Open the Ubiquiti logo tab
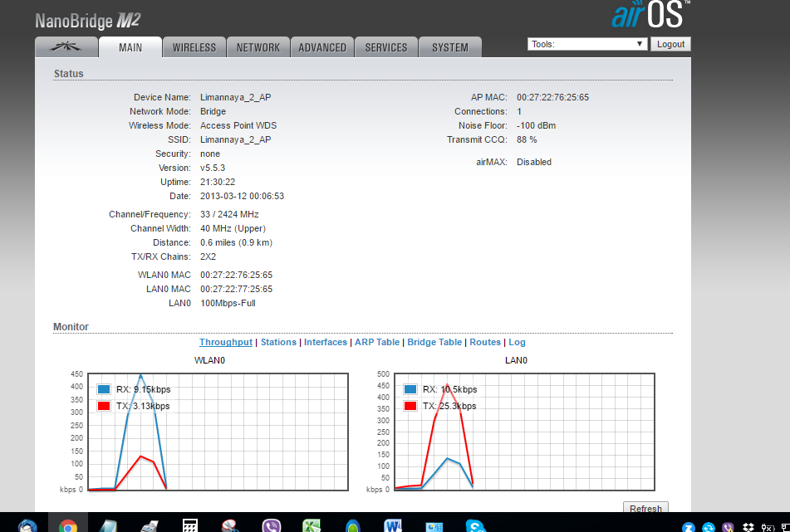 pyautogui.click(x=66, y=47)
